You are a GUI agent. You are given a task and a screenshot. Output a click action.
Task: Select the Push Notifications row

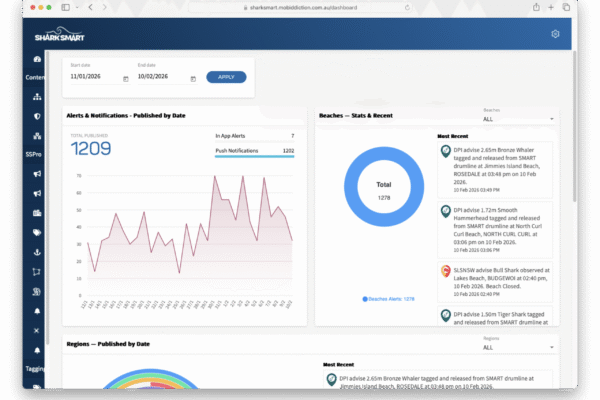click(254, 151)
